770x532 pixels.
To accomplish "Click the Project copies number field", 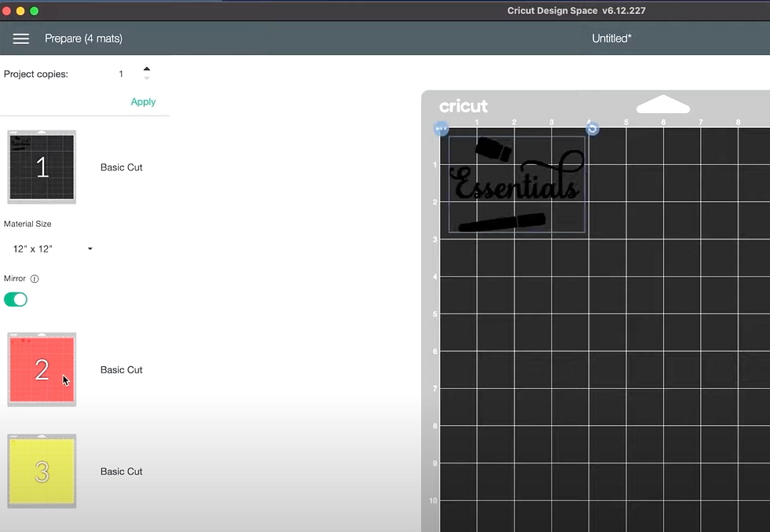I will [121, 74].
